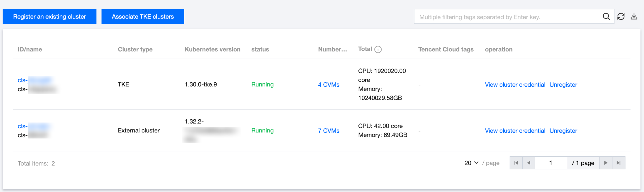The height and width of the screenshot is (192, 644).
Task: Jump to the last page
Action: (619, 163)
